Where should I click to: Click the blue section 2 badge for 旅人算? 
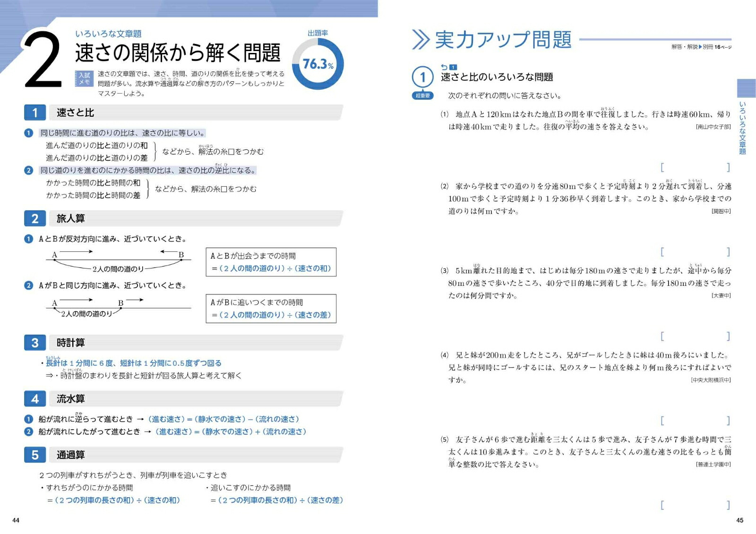coord(35,218)
